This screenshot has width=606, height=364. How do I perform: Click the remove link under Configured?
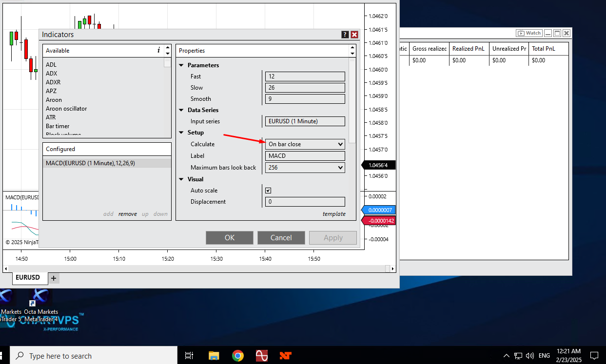click(127, 214)
